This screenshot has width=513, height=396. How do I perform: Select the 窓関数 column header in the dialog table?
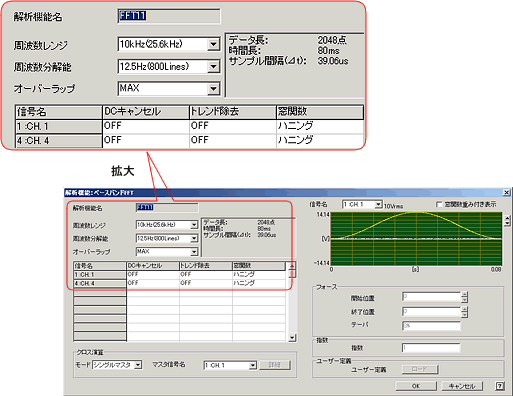click(259, 266)
